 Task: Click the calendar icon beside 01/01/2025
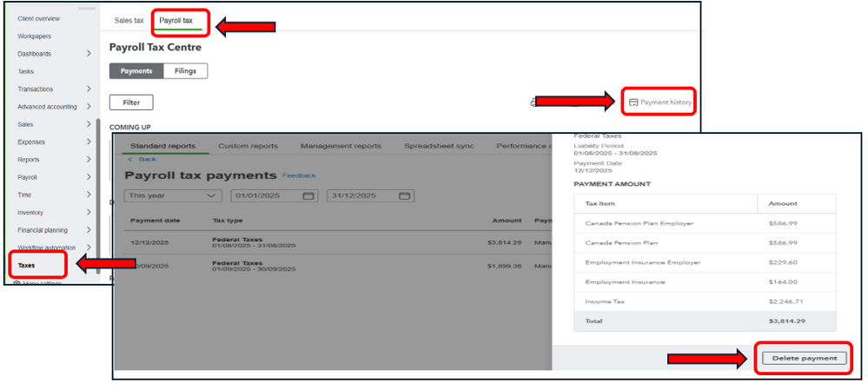point(309,195)
